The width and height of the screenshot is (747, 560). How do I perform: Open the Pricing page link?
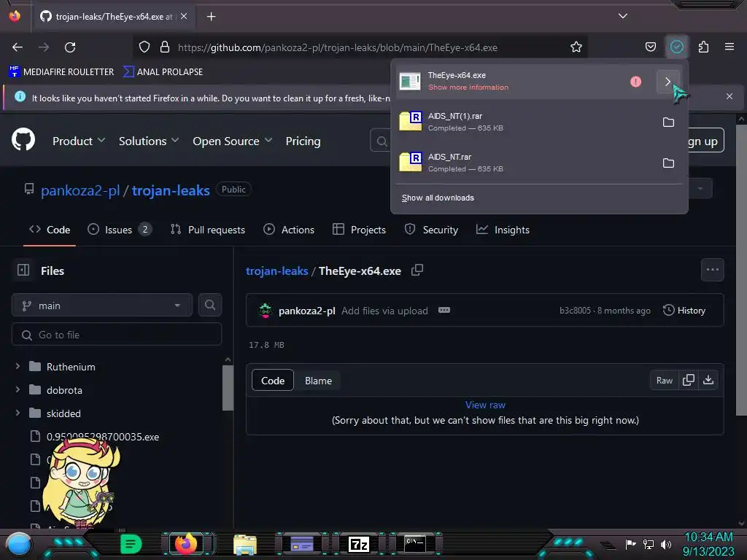pyautogui.click(x=303, y=141)
